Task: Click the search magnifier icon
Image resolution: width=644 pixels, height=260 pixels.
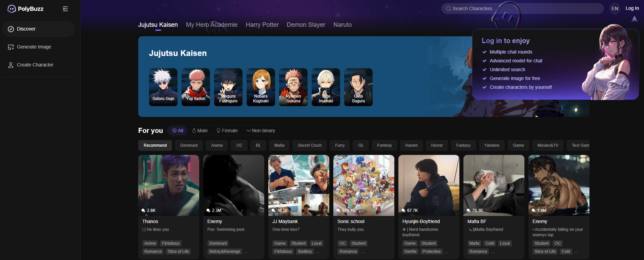Action: [x=449, y=8]
